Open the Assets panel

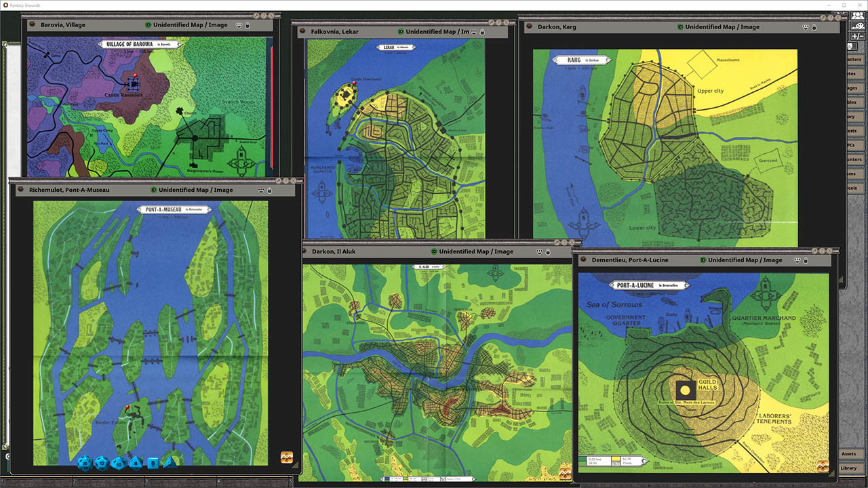[850, 453]
